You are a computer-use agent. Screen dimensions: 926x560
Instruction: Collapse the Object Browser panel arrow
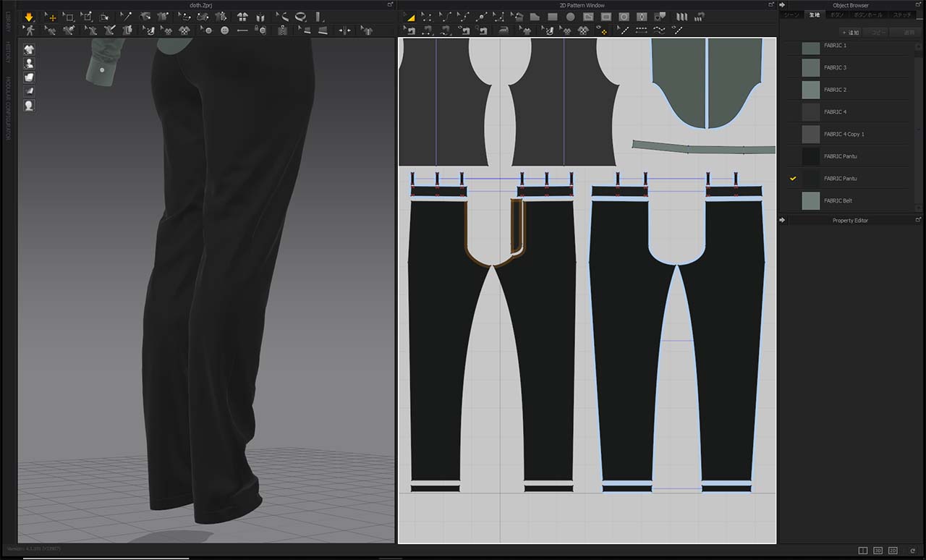click(782, 5)
